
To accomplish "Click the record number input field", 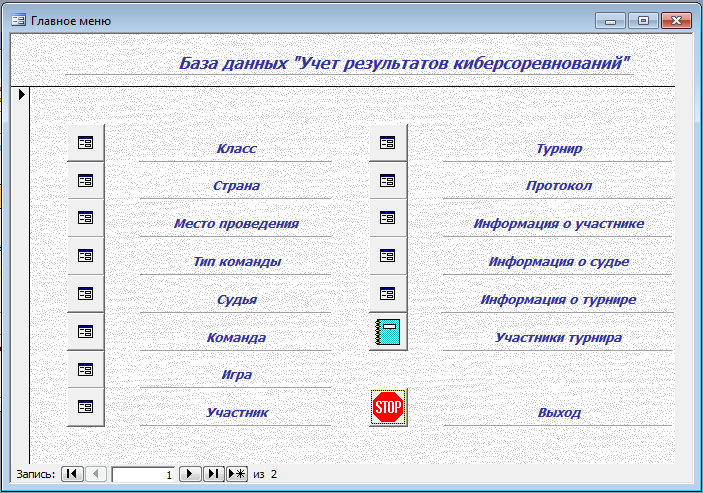I will (143, 475).
